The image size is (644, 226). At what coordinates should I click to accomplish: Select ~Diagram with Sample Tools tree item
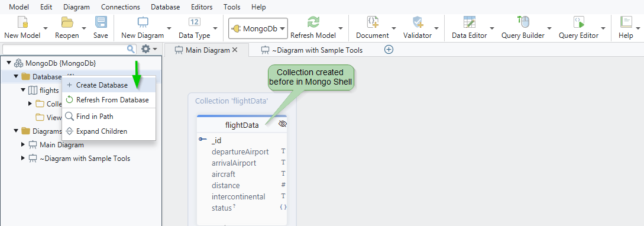tap(85, 158)
